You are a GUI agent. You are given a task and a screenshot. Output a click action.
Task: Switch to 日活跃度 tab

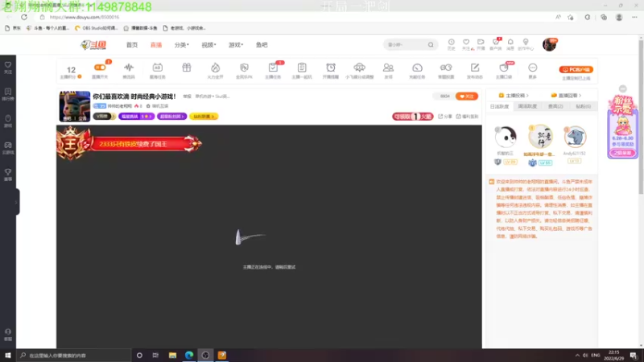pyautogui.click(x=499, y=106)
